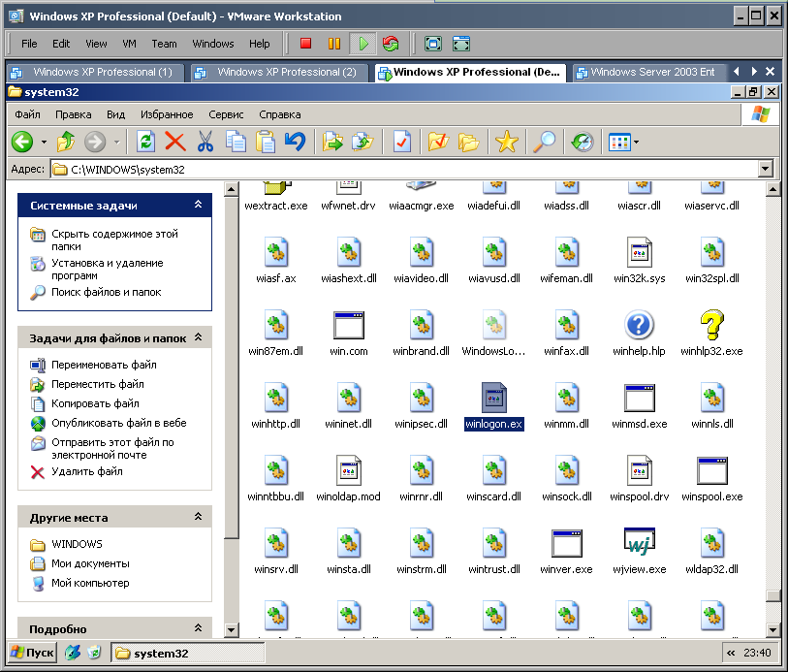Reset the virtual machine with the reset icon
788x672 pixels.
pos(391,44)
